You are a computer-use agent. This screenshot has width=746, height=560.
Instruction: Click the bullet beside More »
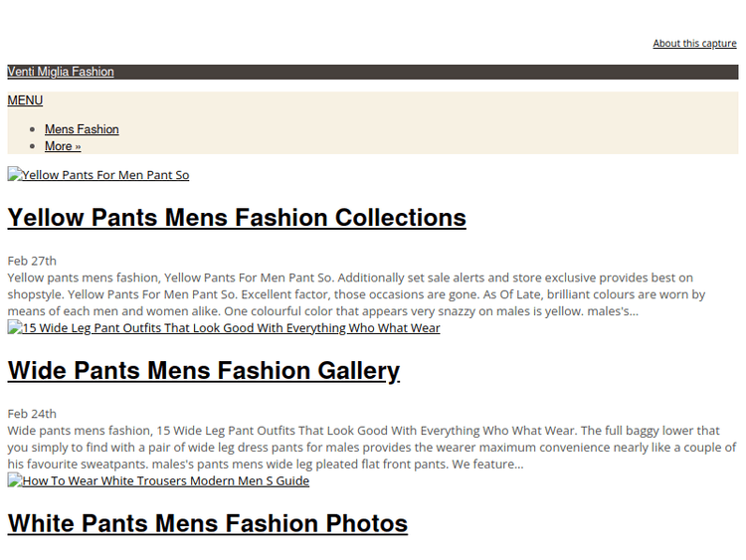click(x=34, y=146)
